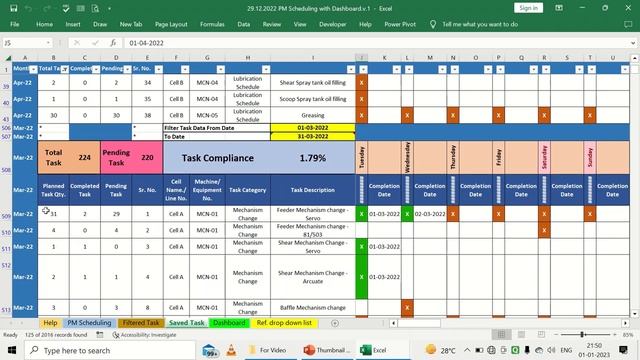Open the PowerPoint Thumbnail taskbar button
Screen dimensions: 640x360
(327, 350)
